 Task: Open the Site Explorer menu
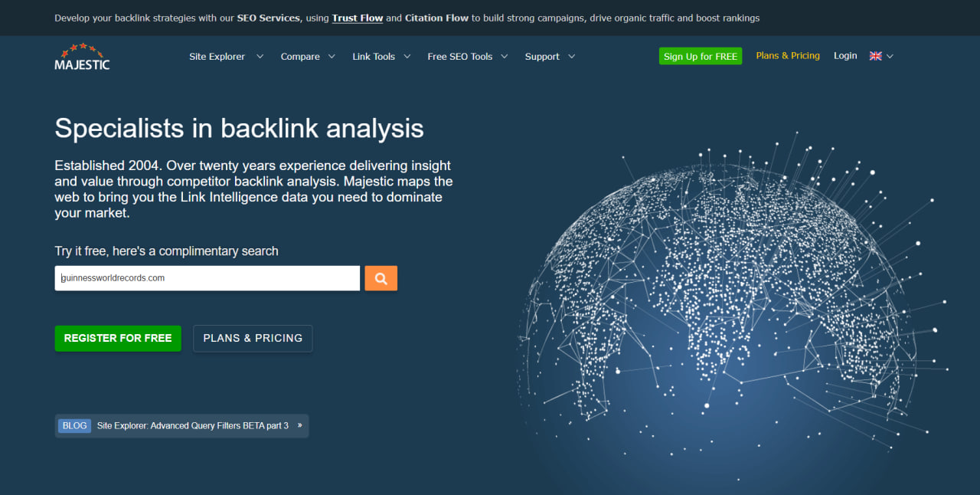coord(217,57)
